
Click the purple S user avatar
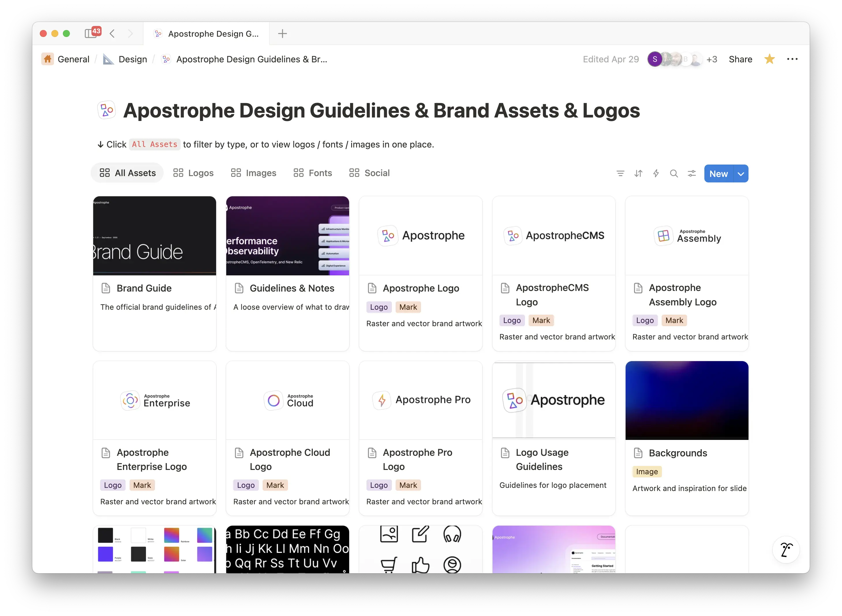[x=654, y=59]
